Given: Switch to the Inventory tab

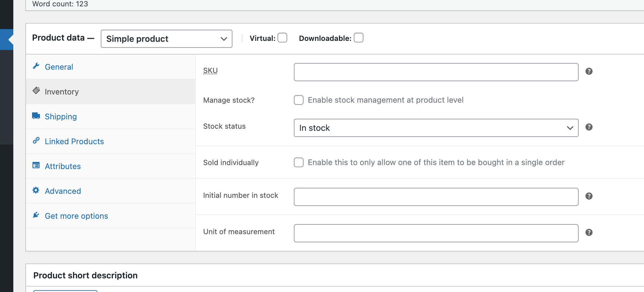Looking at the screenshot, I should point(62,92).
